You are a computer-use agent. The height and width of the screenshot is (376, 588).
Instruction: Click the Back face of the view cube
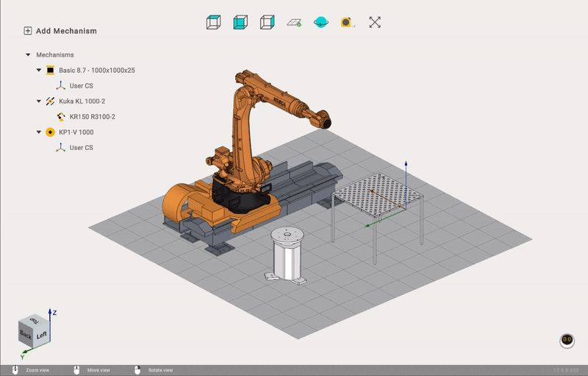26,335
